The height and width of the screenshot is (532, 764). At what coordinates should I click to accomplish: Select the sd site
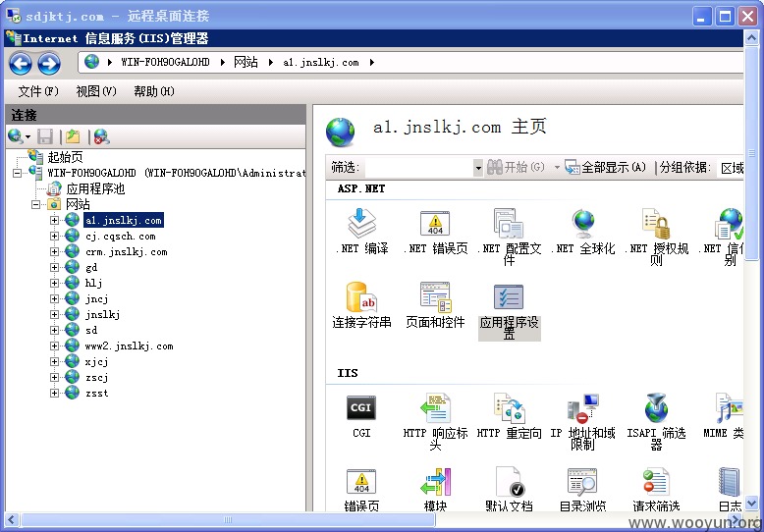click(91, 331)
